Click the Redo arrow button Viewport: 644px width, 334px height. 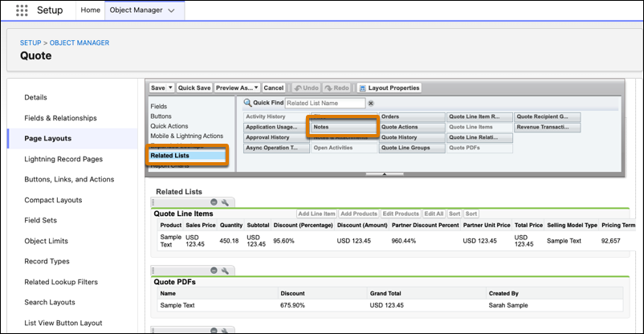pos(336,88)
